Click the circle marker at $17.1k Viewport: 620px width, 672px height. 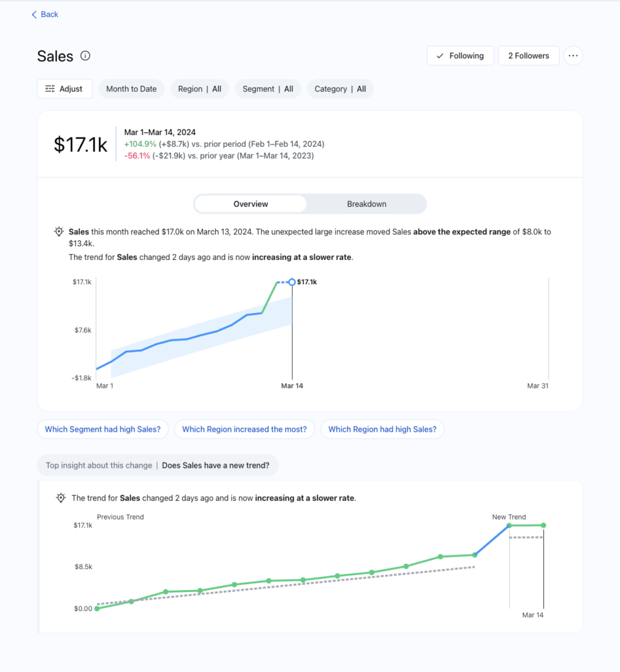click(292, 282)
